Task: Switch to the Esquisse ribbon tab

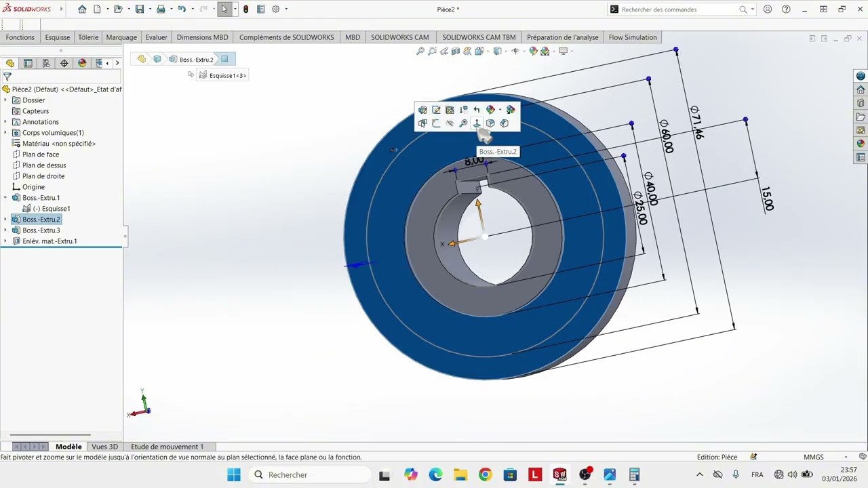Action: [58, 37]
